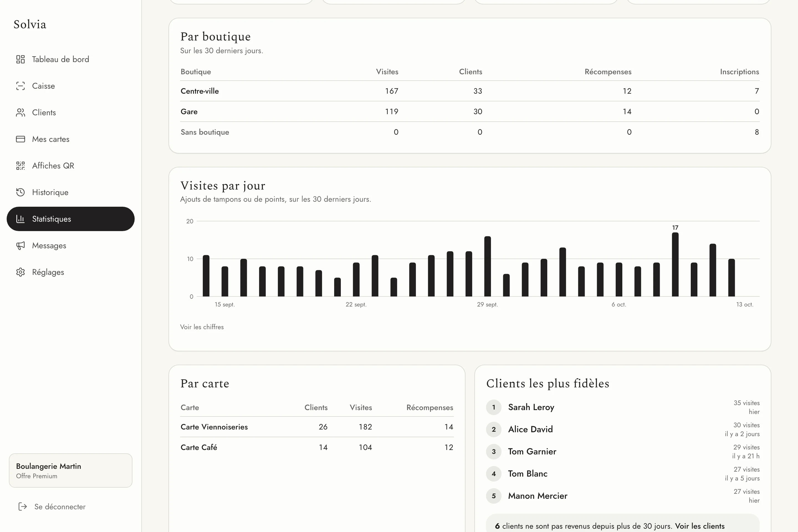The height and width of the screenshot is (532, 798).
Task: Click Carte Viennoiseries visites value 182
Action: point(365,427)
